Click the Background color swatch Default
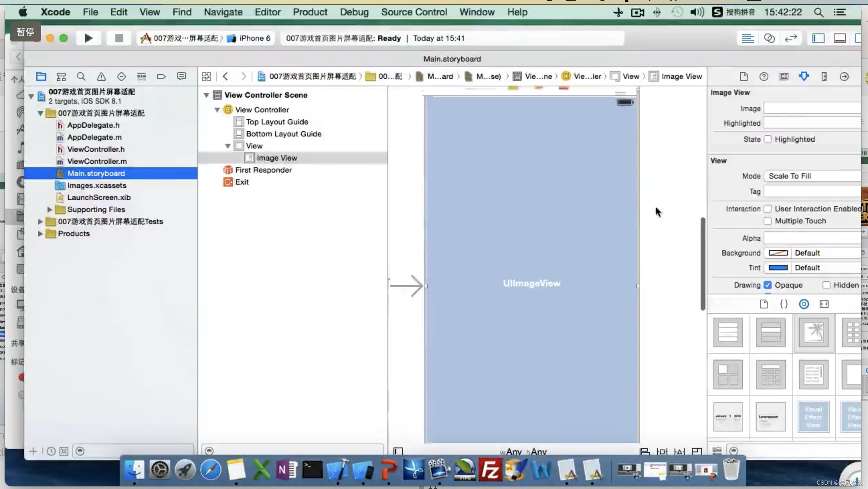Viewport: 868px width, 489px height. 779,253
